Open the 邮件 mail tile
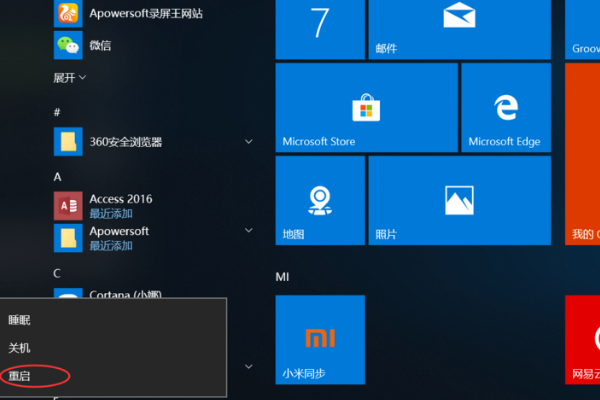This screenshot has height=400, width=600. pos(460,29)
